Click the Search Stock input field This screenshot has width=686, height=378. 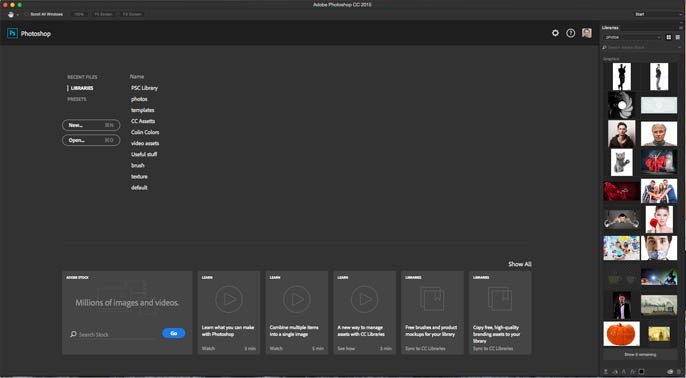(x=113, y=334)
